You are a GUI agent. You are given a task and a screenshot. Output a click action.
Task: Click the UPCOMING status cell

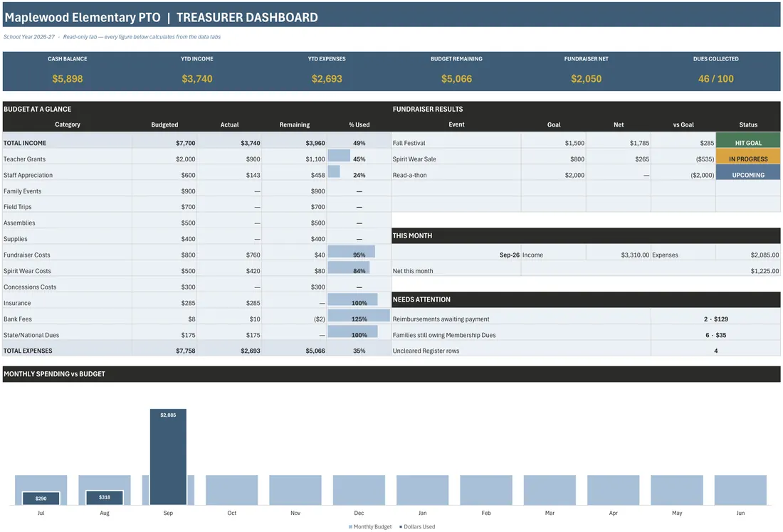(748, 172)
